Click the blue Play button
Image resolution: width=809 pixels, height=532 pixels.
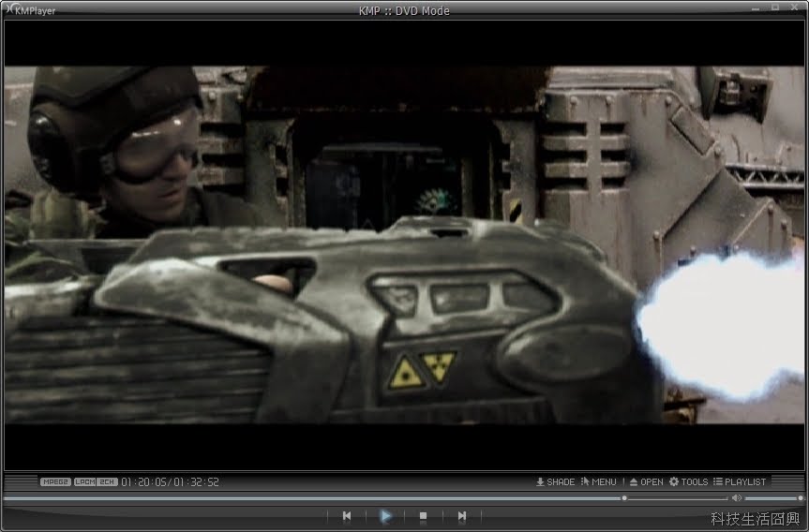pos(385,516)
